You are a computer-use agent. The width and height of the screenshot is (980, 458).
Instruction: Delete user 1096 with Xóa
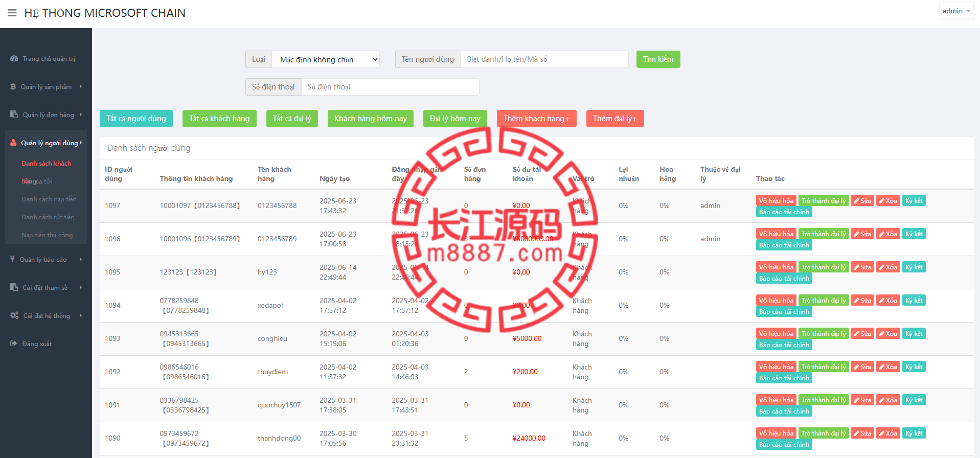click(x=888, y=234)
